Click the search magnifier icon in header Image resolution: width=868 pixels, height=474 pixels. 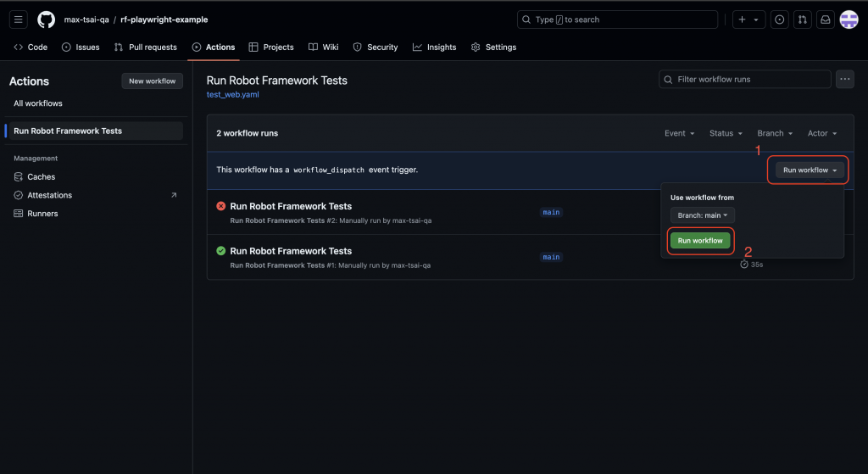(x=526, y=20)
